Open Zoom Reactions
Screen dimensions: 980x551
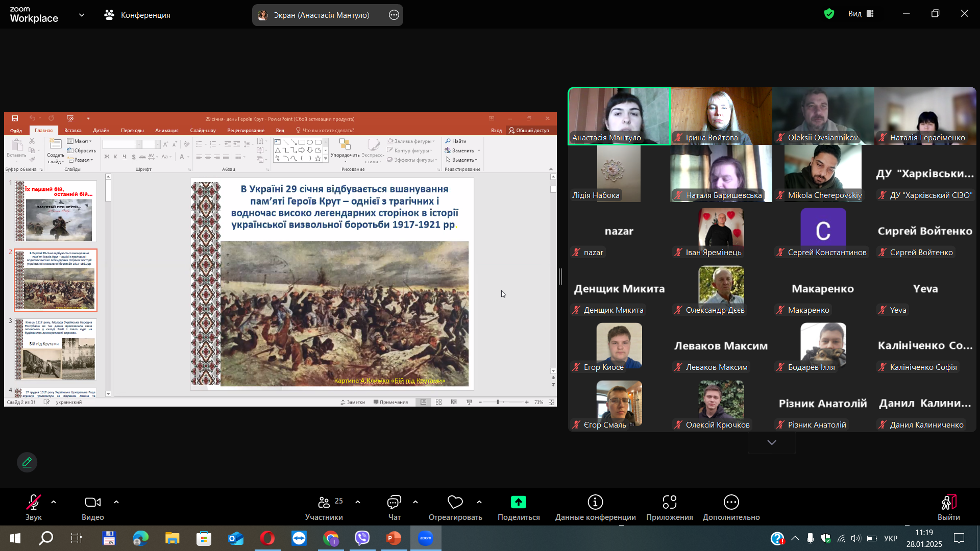click(x=455, y=508)
